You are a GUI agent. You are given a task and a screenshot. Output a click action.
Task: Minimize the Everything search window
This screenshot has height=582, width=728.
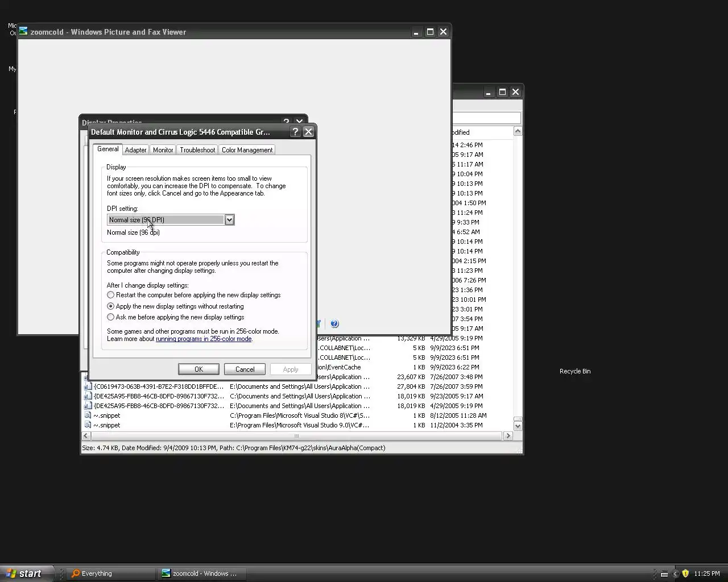(x=489, y=92)
